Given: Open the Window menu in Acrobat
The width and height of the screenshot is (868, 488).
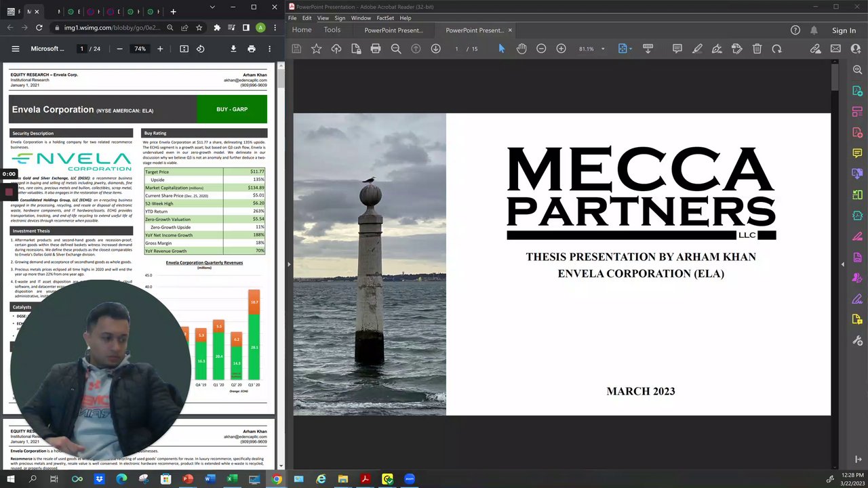Looking at the screenshot, I should tap(361, 18).
